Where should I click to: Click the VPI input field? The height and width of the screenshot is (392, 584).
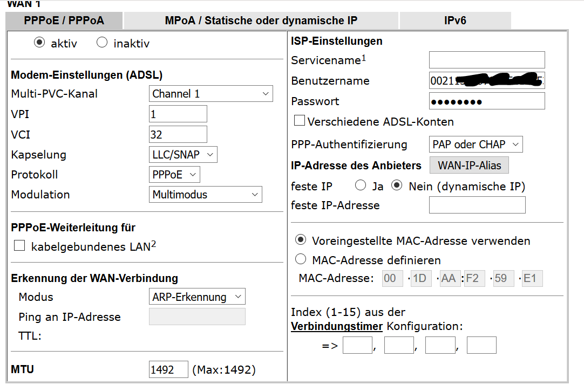178,114
